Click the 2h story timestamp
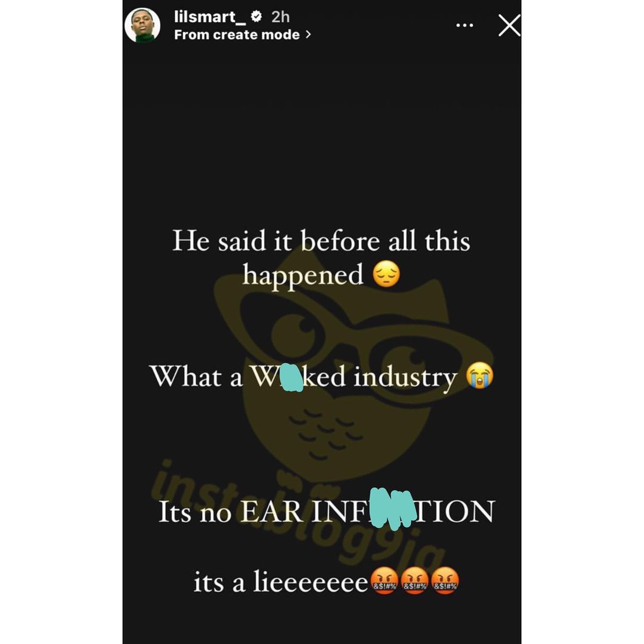The width and height of the screenshot is (644, 644). 280,17
